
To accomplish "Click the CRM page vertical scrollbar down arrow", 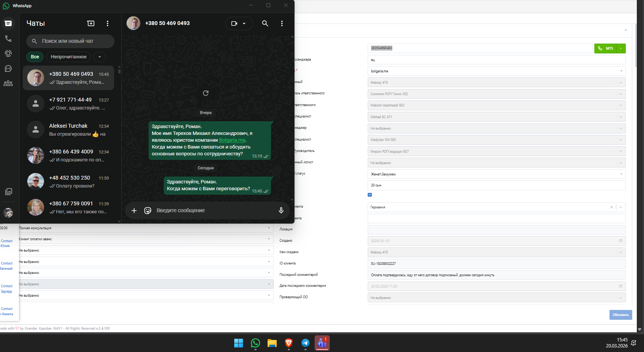I will [640, 329].
